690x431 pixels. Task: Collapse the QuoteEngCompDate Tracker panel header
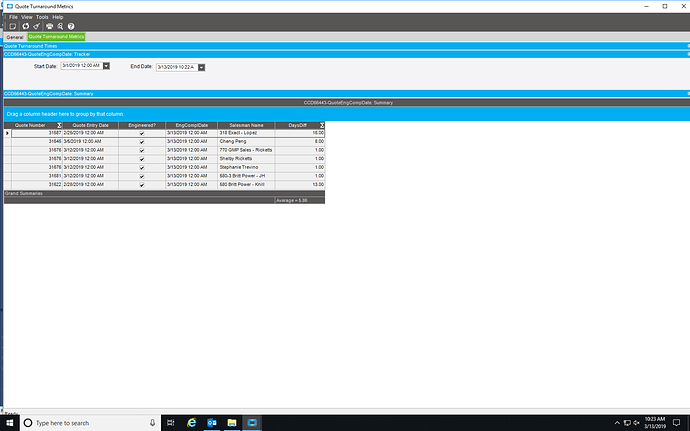coord(347,54)
